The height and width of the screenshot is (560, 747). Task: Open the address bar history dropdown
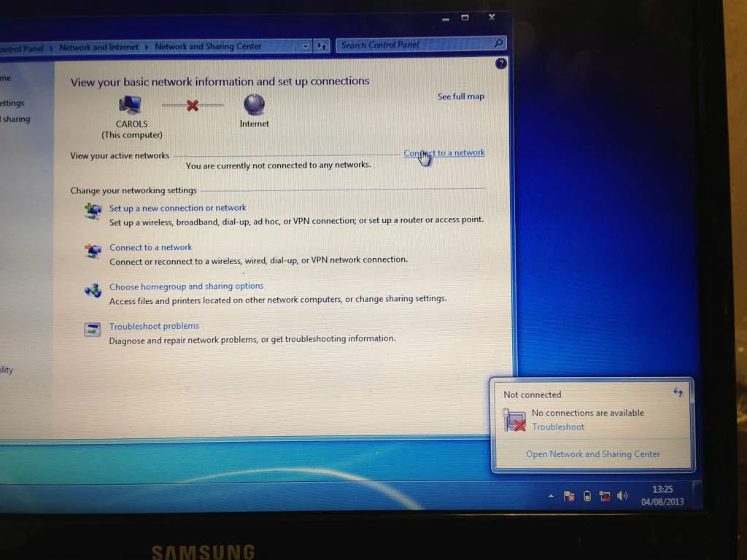point(306,46)
